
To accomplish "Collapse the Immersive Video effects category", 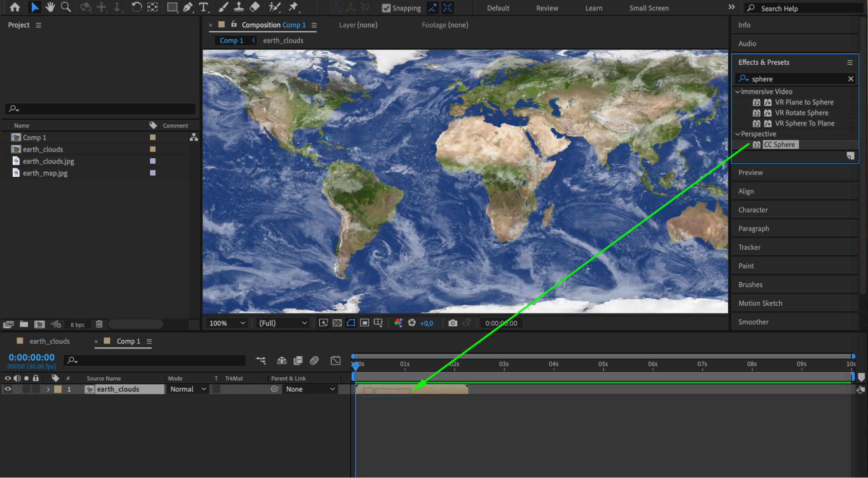I will [737, 92].
